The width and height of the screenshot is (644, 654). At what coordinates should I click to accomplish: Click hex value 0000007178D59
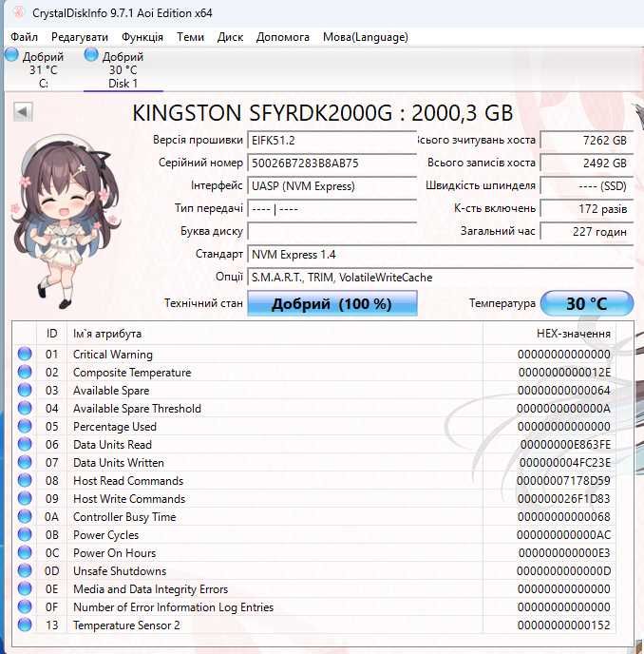pos(563,480)
